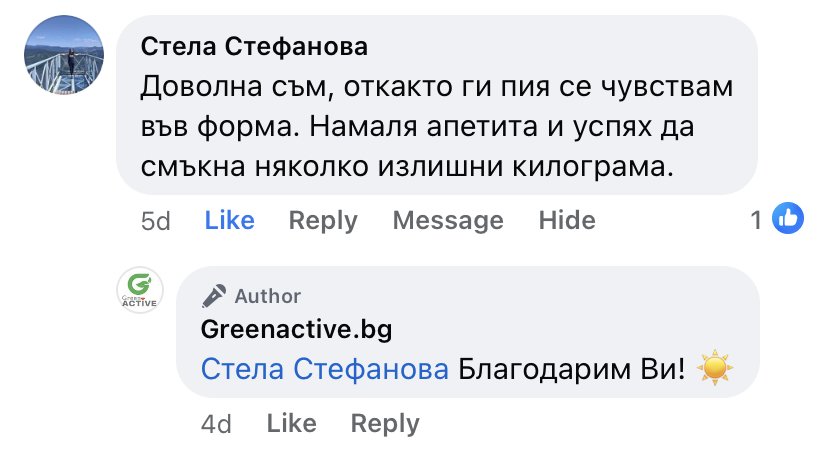Select the comment text about appetite
Viewport: 828px width, 451px height.
pyautogui.click(x=437, y=126)
